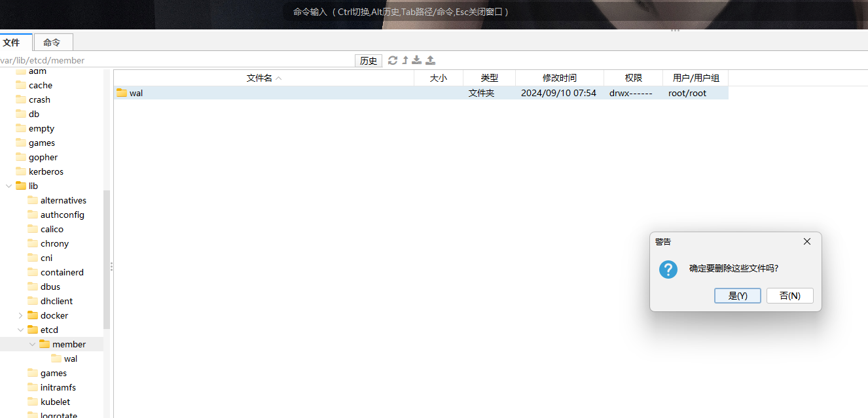The width and height of the screenshot is (868, 418).
Task: Select the crash folder in tree
Action: [39, 99]
